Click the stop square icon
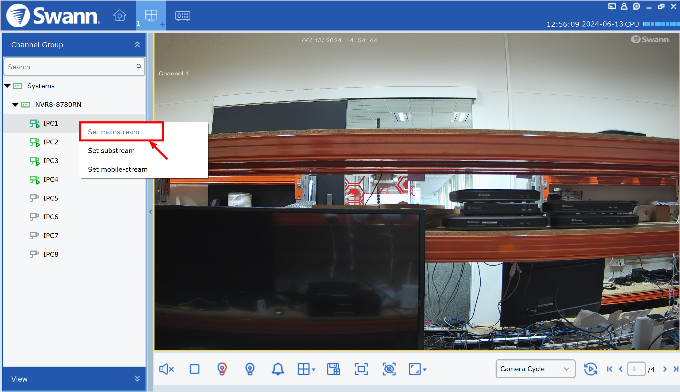This screenshot has width=680, height=392. [x=194, y=369]
